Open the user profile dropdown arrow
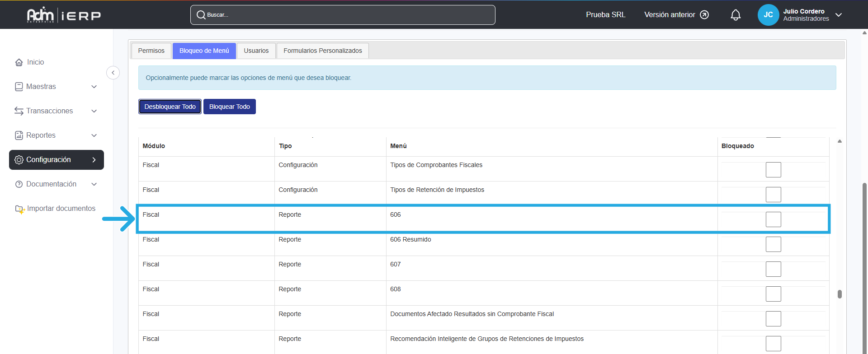868x354 pixels. click(839, 15)
